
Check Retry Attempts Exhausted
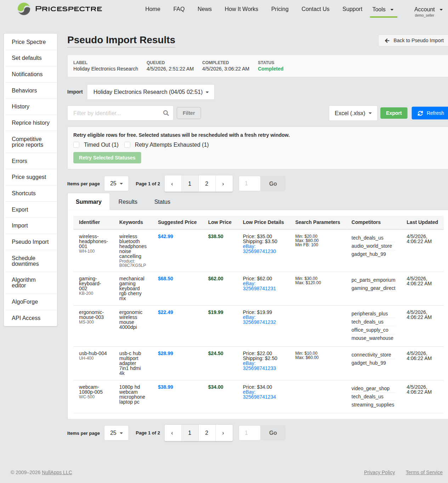pos(127,145)
